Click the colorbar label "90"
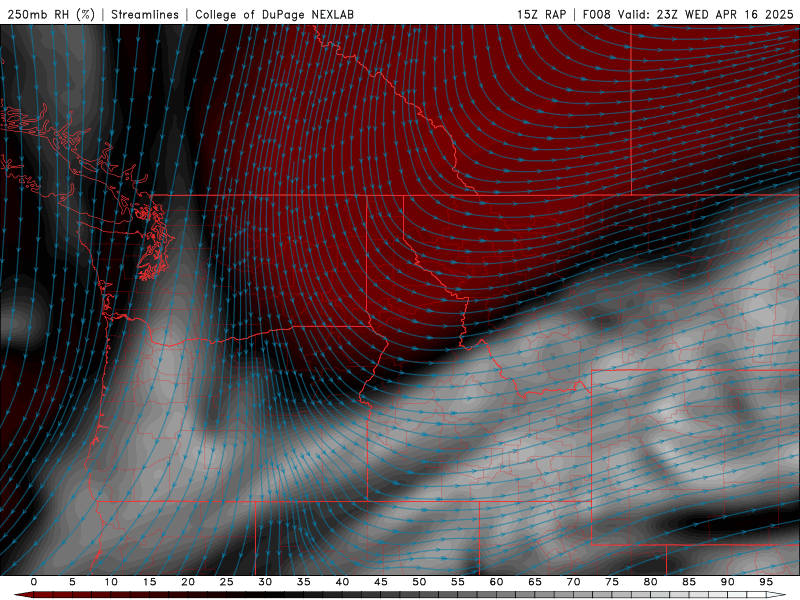The width and height of the screenshot is (800, 600). tap(728, 582)
